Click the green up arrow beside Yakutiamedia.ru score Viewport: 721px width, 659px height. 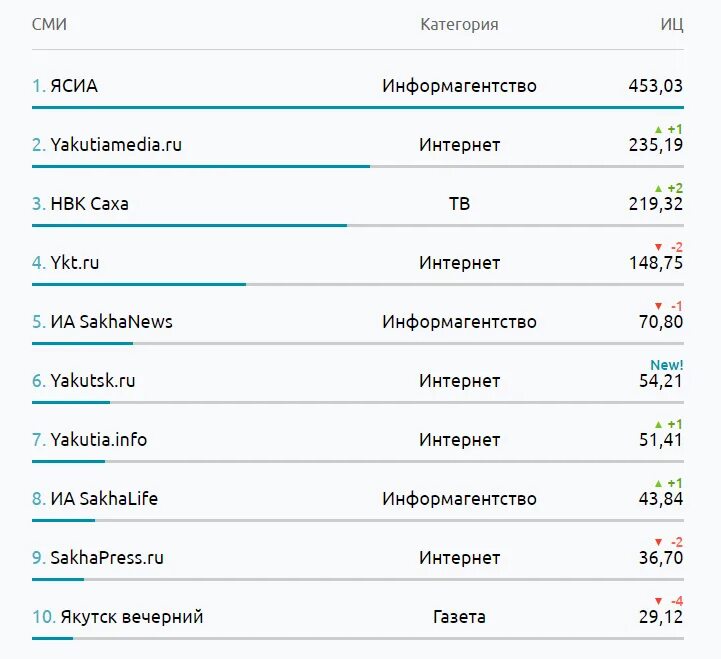(x=657, y=129)
